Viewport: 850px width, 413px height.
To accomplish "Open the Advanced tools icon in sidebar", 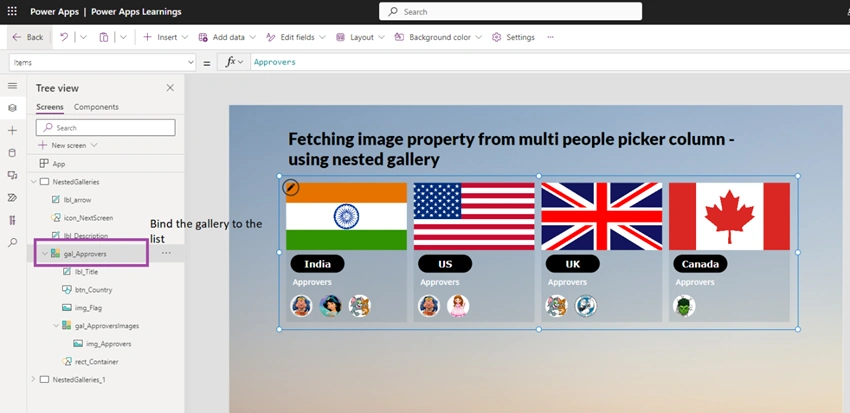I will coord(12,220).
